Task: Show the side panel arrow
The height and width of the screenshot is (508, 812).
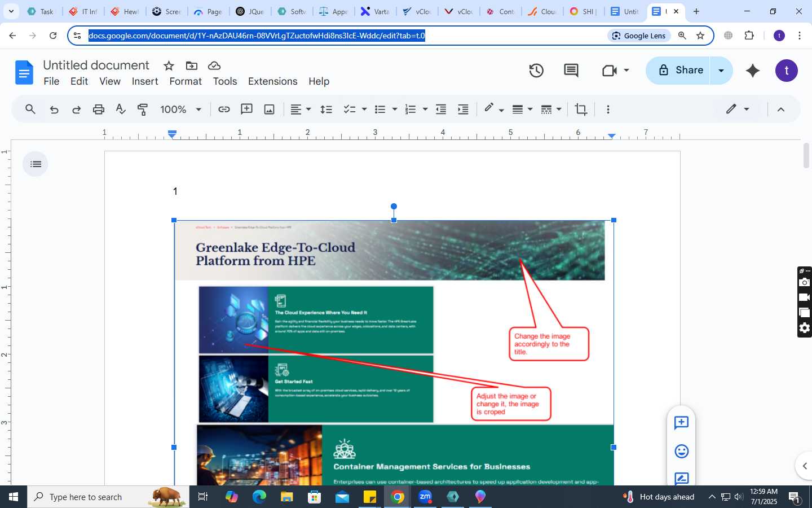Action: [x=805, y=466]
